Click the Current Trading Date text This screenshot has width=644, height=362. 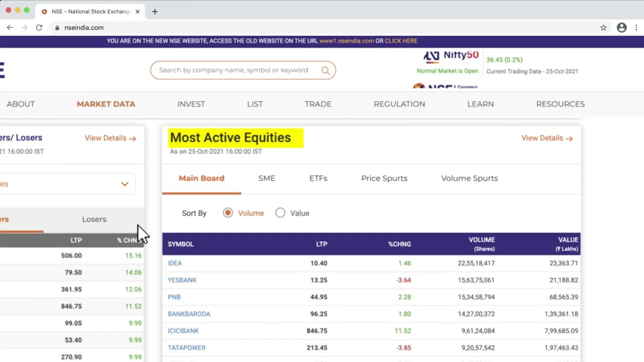pyautogui.click(x=532, y=71)
